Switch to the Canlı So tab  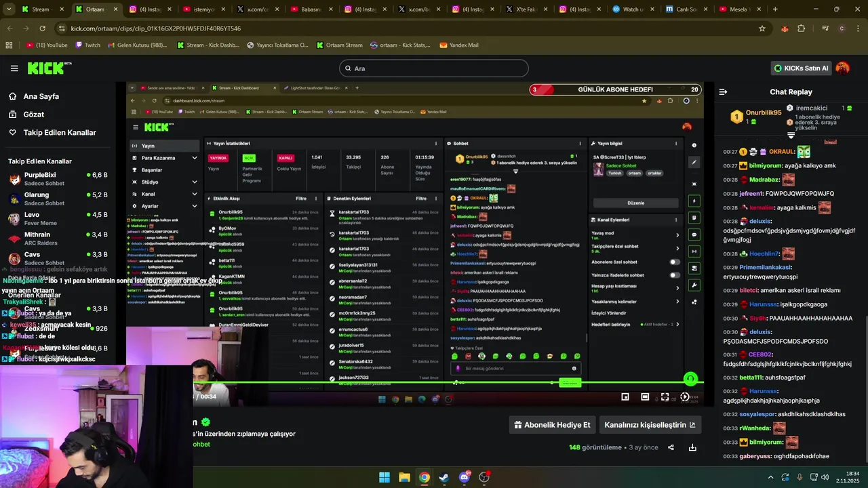[686, 9]
